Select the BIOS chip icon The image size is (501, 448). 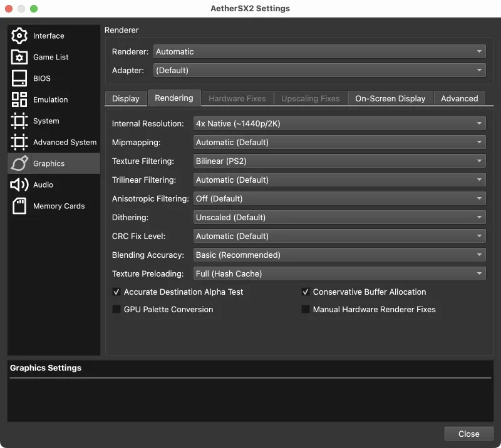tap(19, 78)
